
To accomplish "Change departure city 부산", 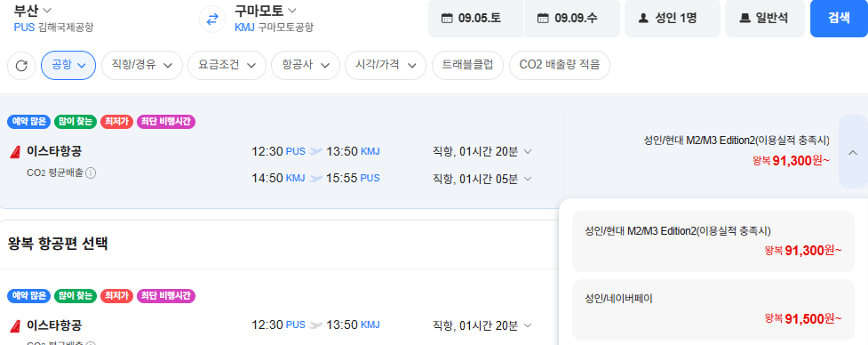I will click(33, 11).
